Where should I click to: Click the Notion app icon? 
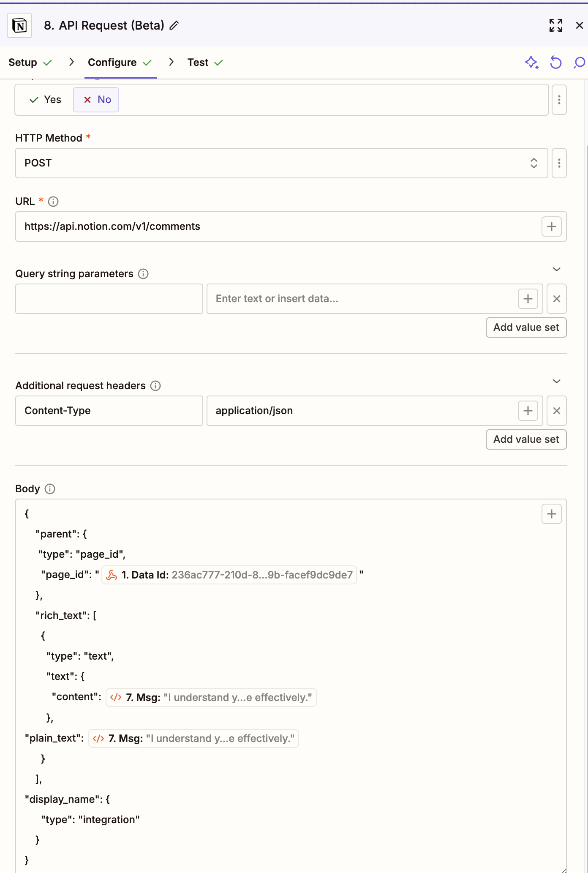19,26
